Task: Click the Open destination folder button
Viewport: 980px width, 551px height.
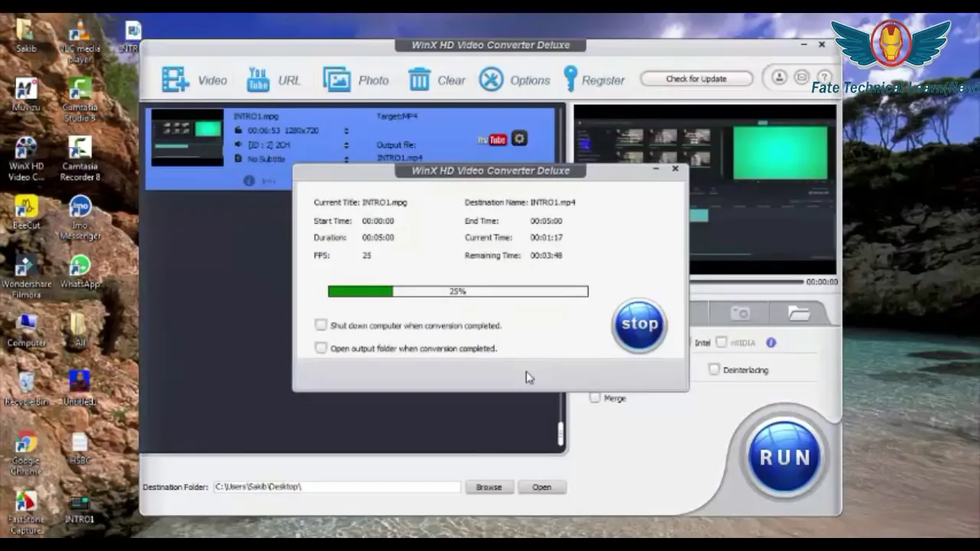Action: click(541, 487)
